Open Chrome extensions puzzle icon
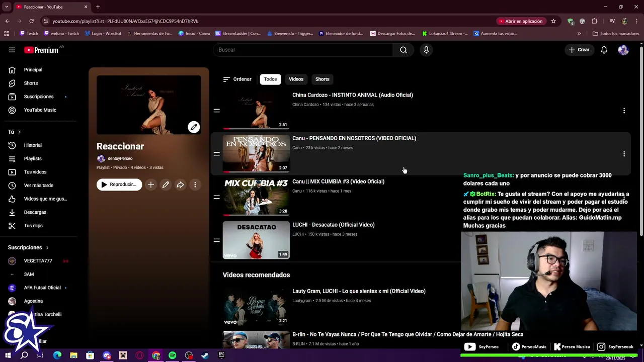 click(595, 21)
